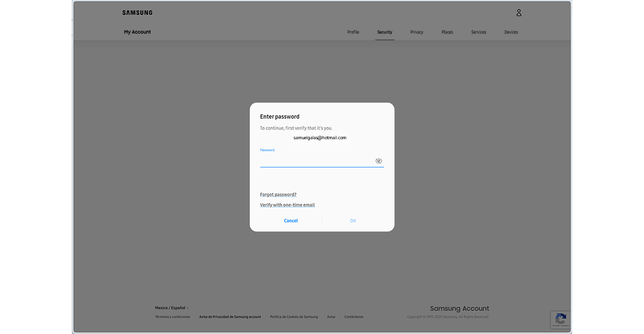Open the Devices tab

[x=511, y=32]
